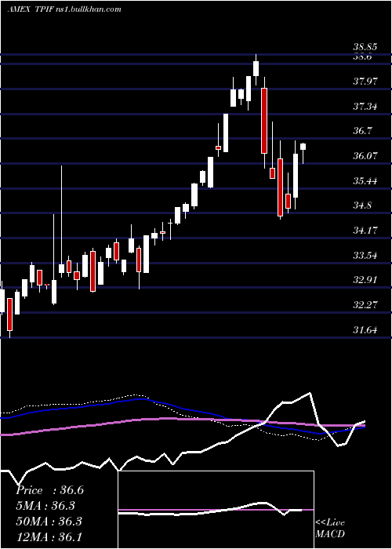The image size is (392, 549).
Task: Click the '12MA : 36.1' readout
Action: click(49, 536)
